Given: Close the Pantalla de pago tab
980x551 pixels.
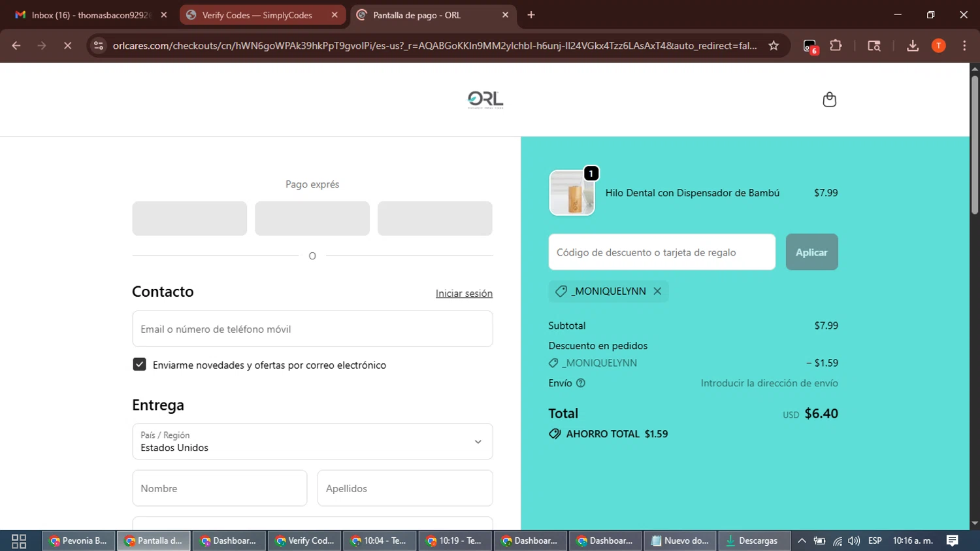Looking at the screenshot, I should [x=505, y=15].
